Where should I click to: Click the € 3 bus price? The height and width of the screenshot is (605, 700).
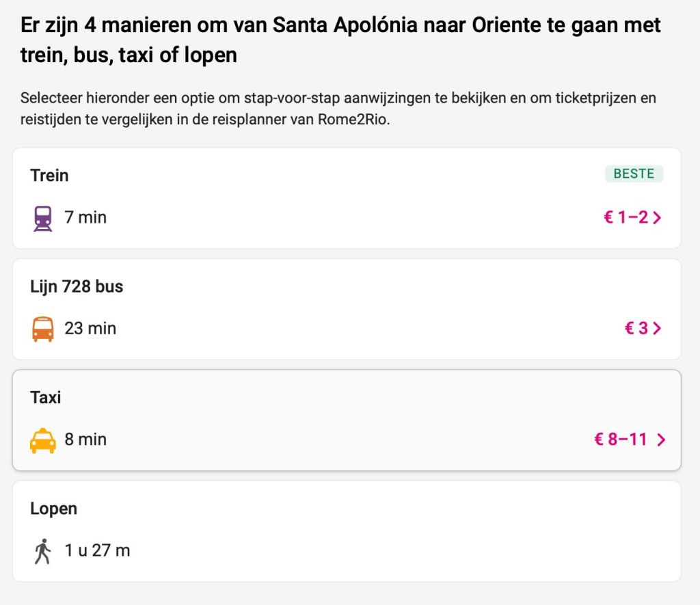click(x=636, y=329)
